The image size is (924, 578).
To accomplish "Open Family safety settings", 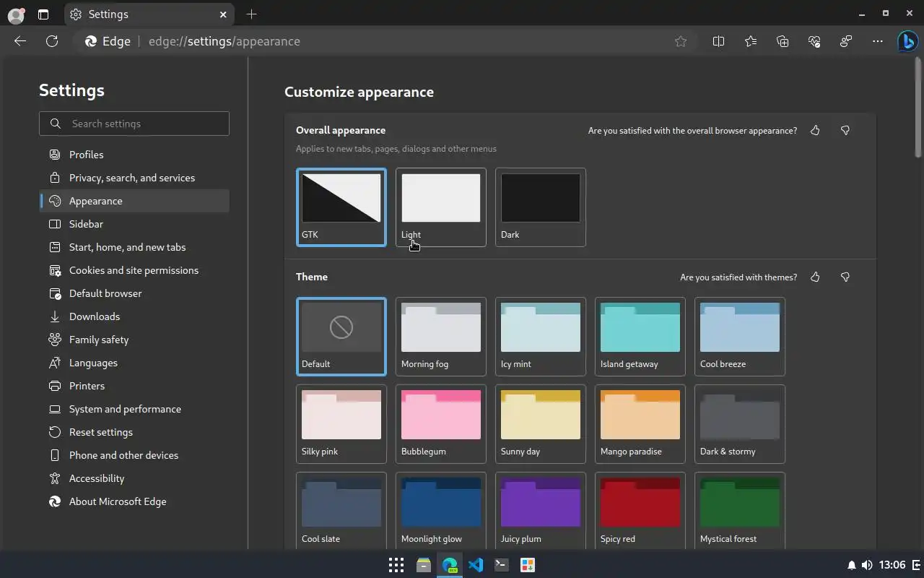I will (x=134, y=340).
